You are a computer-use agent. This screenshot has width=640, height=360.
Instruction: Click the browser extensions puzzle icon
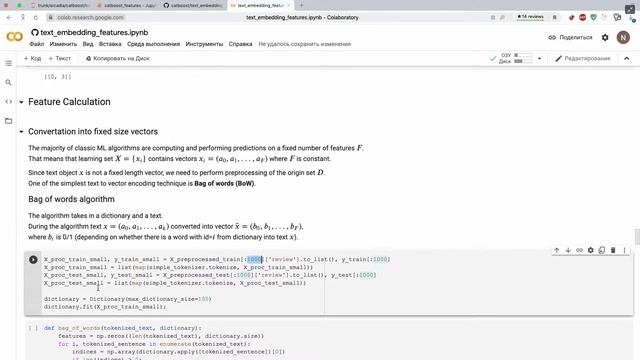point(617,17)
